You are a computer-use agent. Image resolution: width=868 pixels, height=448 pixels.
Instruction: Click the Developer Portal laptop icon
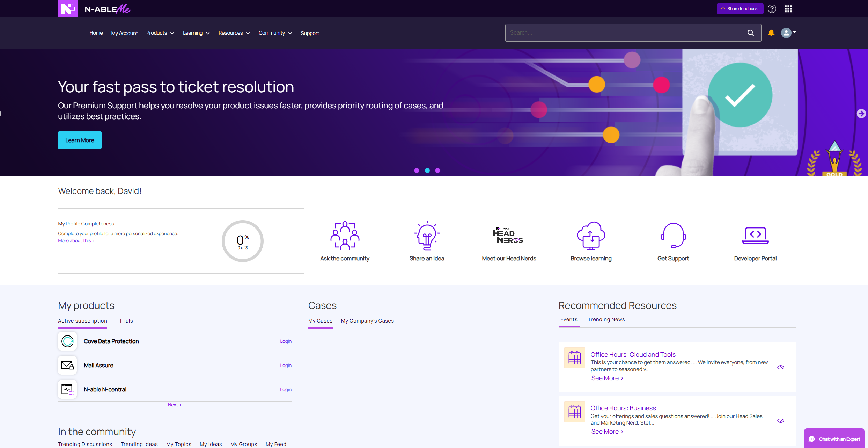[x=755, y=235]
